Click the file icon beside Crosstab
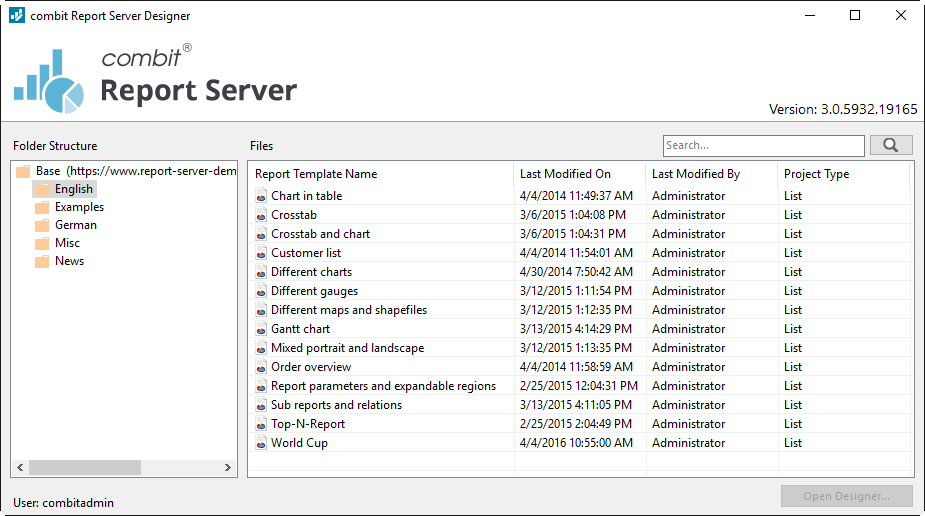The image size is (925, 516). 261,215
